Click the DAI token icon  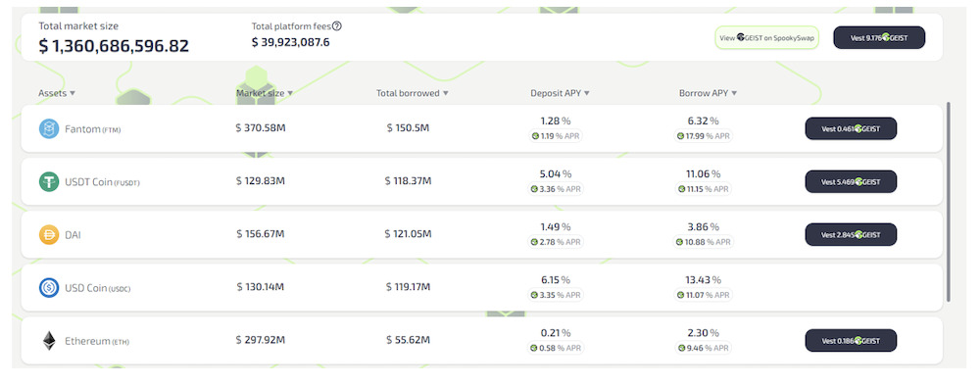49,235
